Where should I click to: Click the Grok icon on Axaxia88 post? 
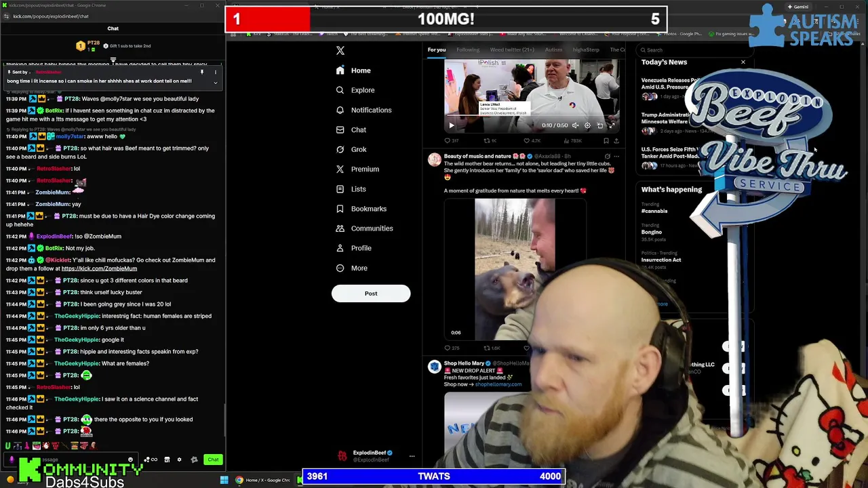(x=607, y=157)
